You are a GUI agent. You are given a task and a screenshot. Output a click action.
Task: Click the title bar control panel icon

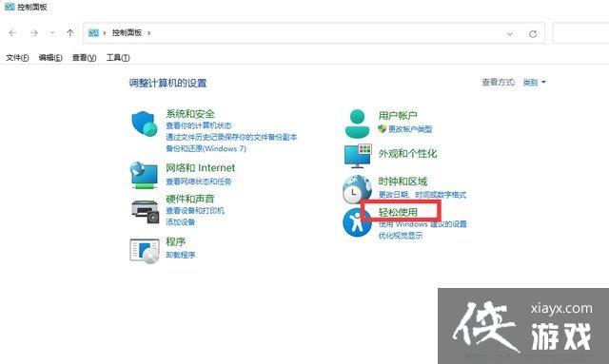point(10,7)
